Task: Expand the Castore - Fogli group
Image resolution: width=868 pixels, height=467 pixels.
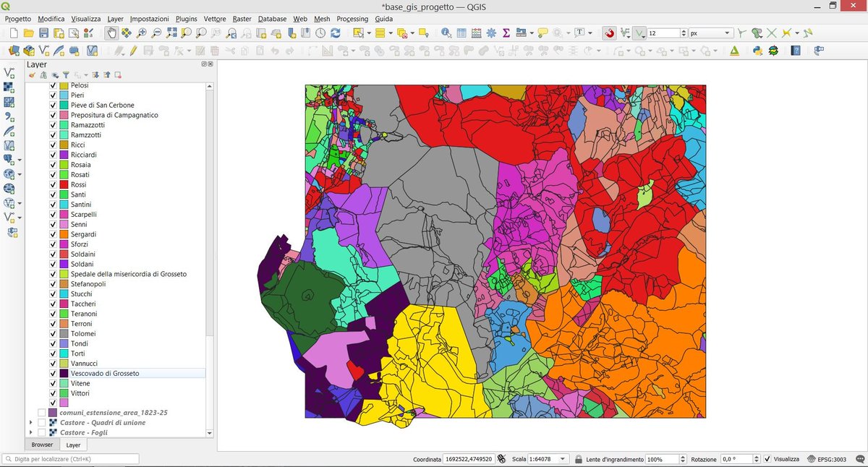Action: tap(30, 432)
